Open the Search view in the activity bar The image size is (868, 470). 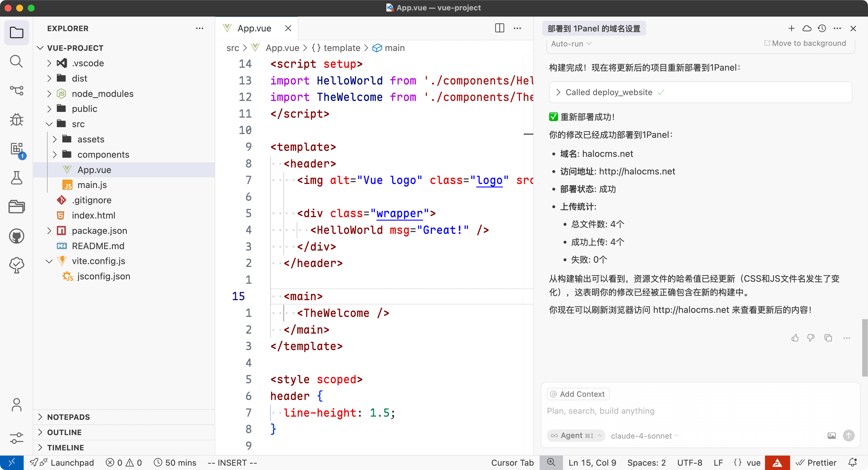coord(16,62)
